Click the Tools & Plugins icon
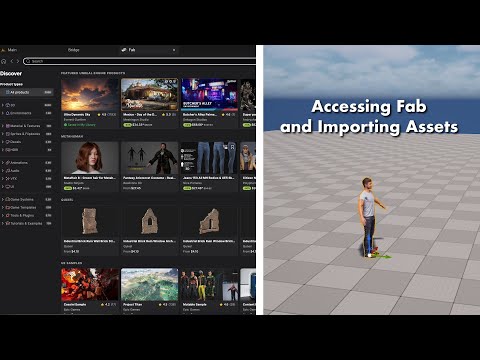 (8, 215)
